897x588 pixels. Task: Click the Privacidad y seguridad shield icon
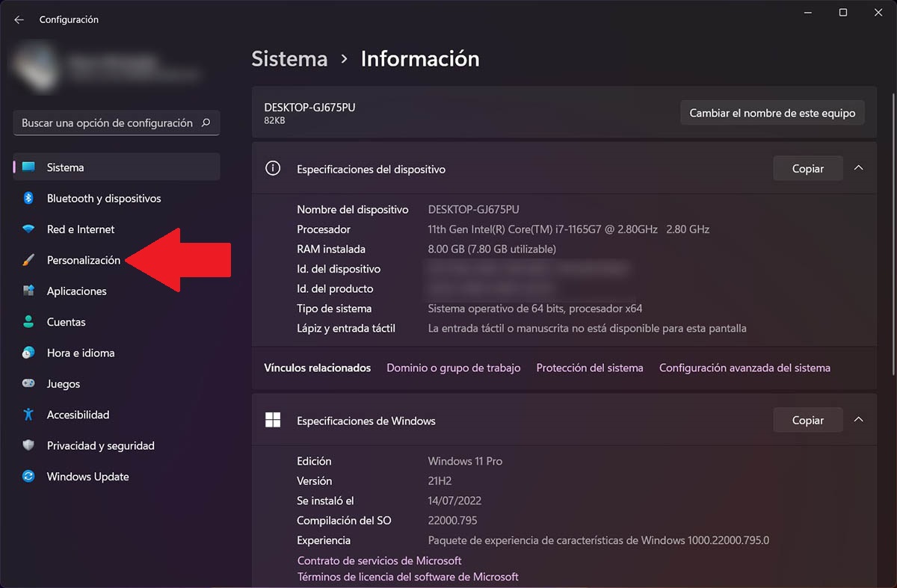coord(28,445)
